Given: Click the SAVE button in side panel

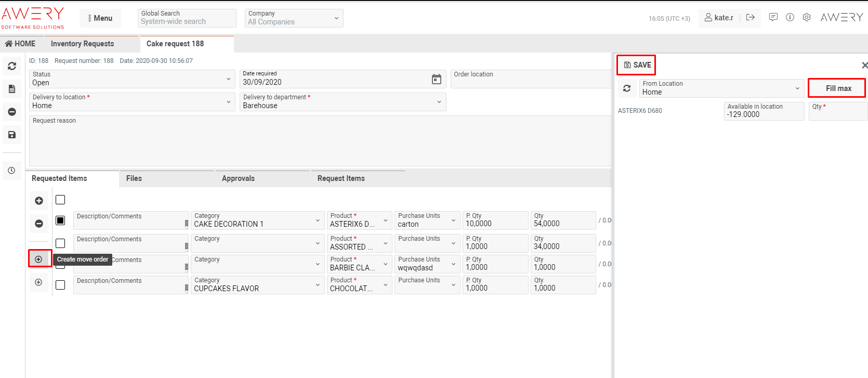Looking at the screenshot, I should click(x=637, y=65).
